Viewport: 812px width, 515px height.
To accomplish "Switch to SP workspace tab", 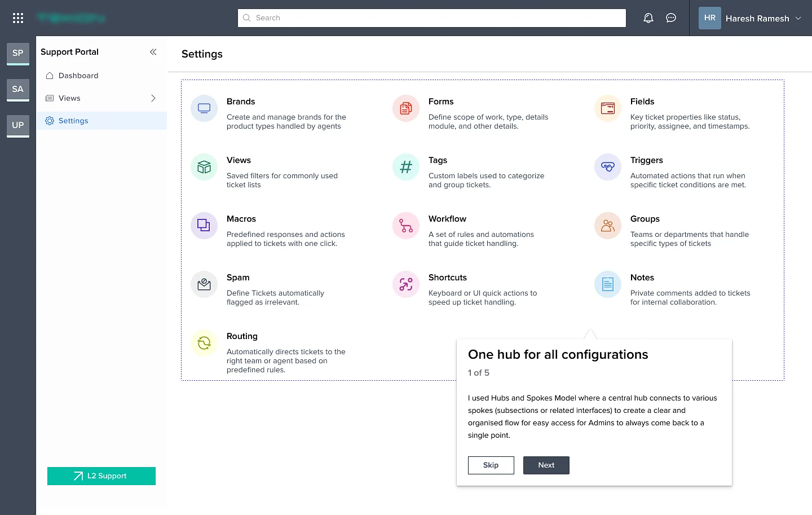I will coord(18,54).
